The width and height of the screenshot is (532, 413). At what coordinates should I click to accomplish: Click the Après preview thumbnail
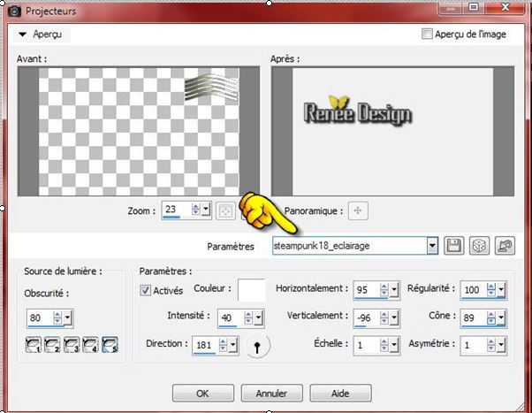[x=392, y=131]
